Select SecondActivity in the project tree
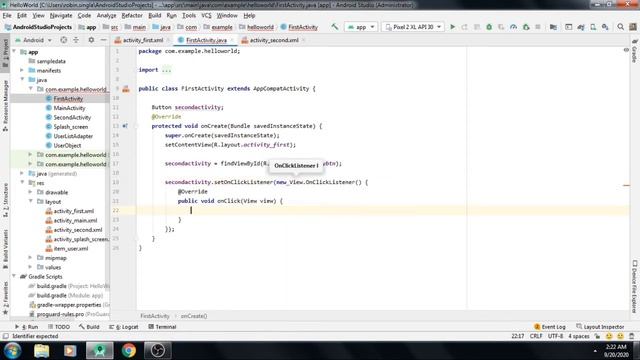Screen dimensions: 640x360 click(x=72, y=118)
